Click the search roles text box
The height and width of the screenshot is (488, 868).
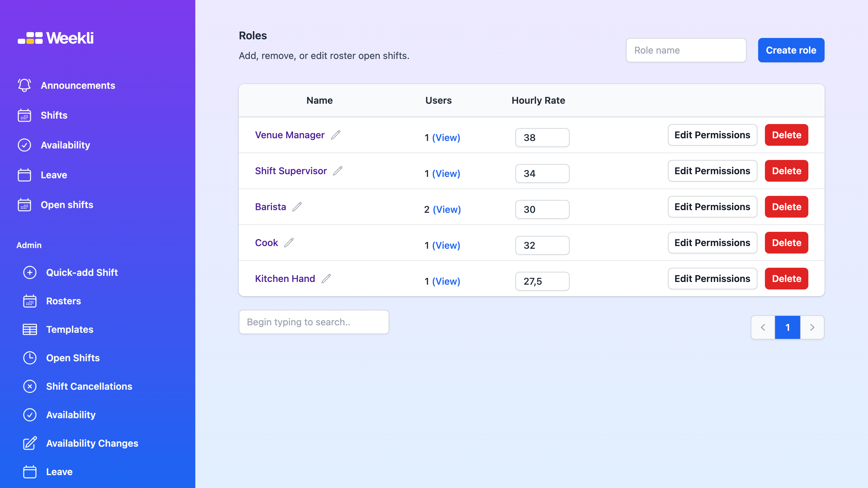314,322
